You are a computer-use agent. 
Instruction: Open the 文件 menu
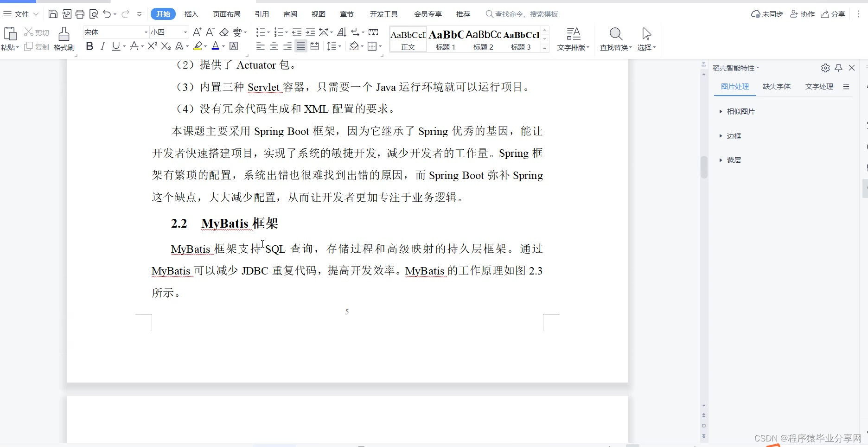point(21,14)
